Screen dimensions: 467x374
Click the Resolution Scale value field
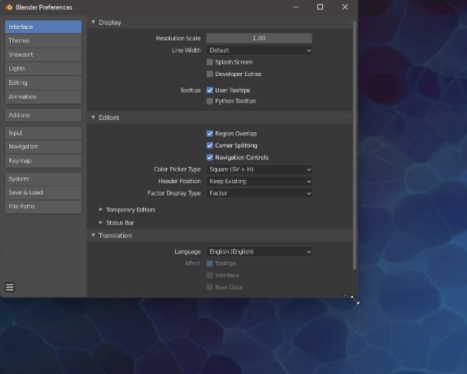coord(259,38)
